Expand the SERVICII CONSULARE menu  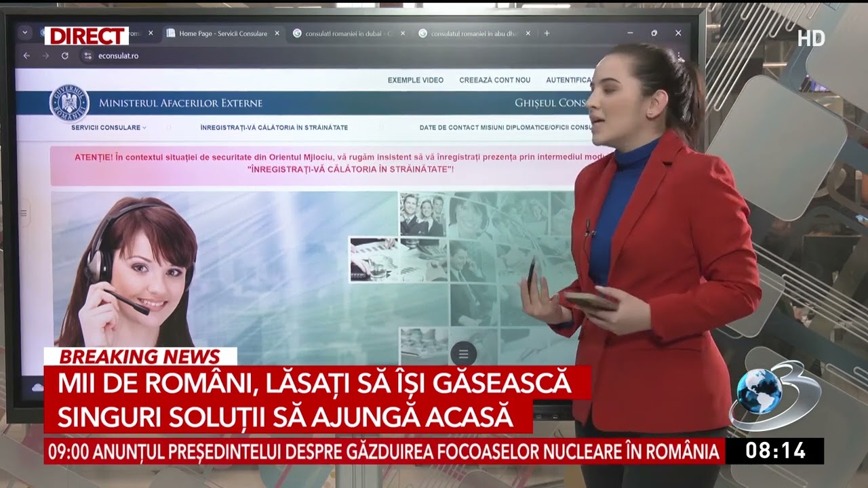click(x=108, y=127)
